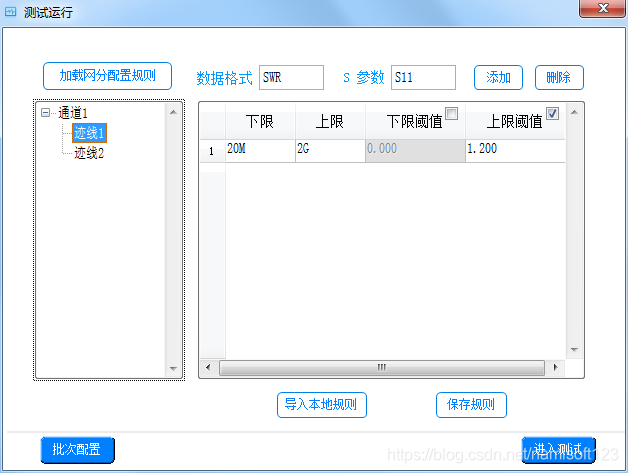Viewport: 628px width, 473px height.
Task: Close the 测试运行 window
Action: pyautogui.click(x=603, y=8)
